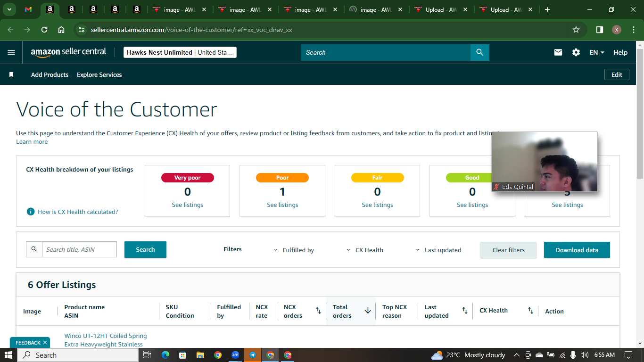Open the Winco UT-12HT Coiled Spring product link

click(x=106, y=340)
